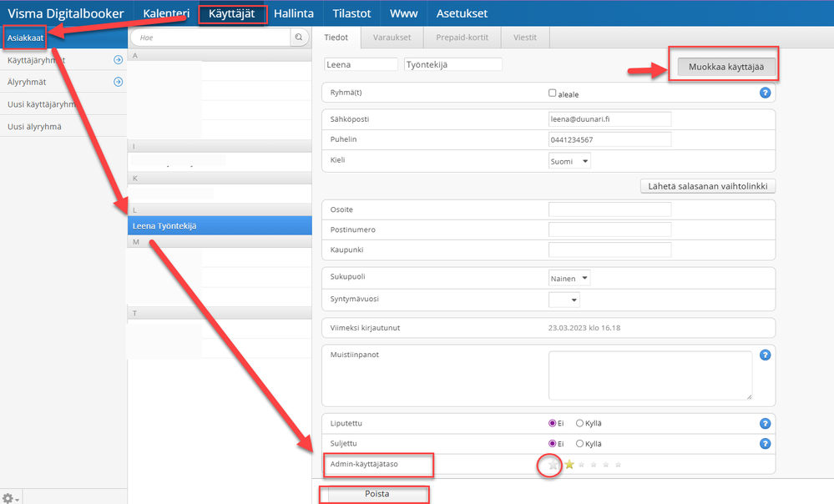Click the first name field containing Leena

[361, 64]
